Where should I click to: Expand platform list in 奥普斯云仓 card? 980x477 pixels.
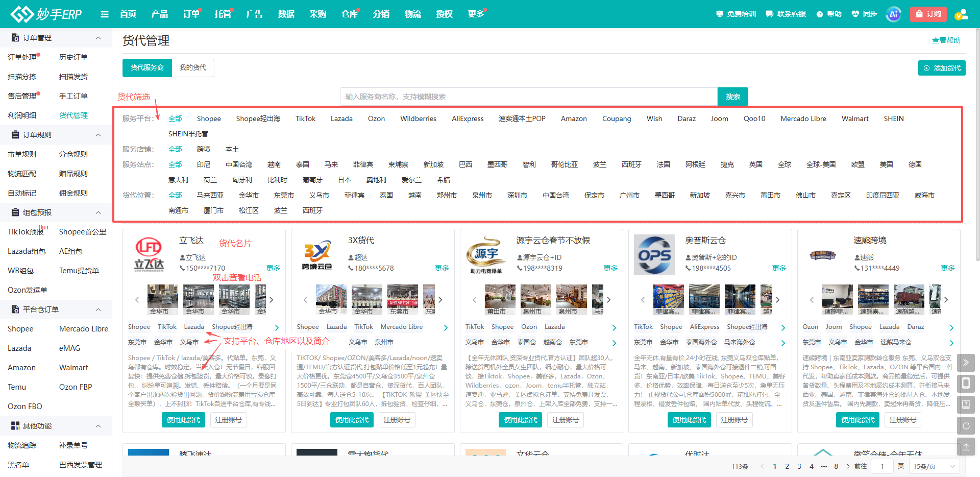tap(783, 328)
